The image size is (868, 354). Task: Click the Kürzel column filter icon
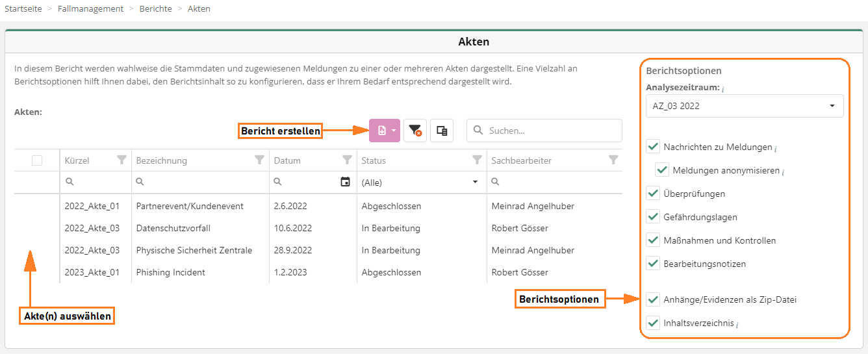pyautogui.click(x=121, y=160)
